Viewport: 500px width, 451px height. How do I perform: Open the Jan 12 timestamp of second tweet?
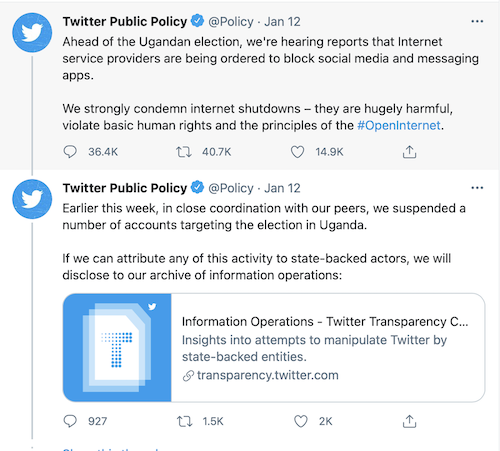click(x=282, y=188)
